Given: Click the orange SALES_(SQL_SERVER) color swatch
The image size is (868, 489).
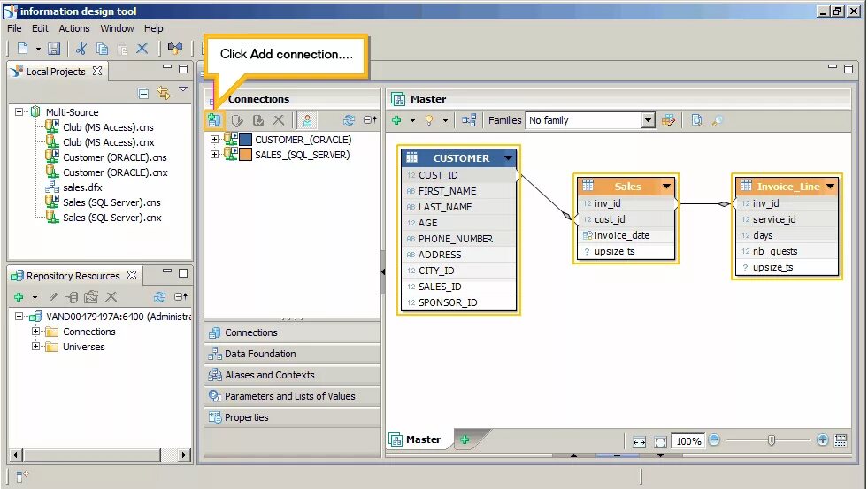Looking at the screenshot, I should (x=245, y=155).
